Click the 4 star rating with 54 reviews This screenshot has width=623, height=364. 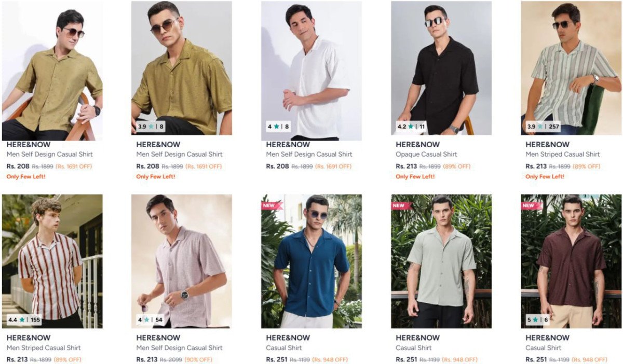click(x=150, y=320)
